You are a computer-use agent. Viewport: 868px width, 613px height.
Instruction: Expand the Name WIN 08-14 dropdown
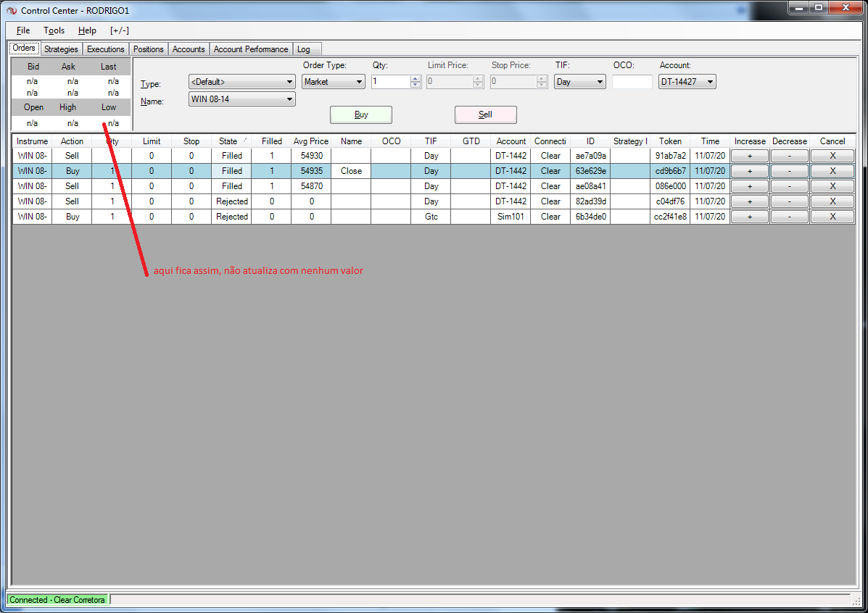click(x=242, y=99)
